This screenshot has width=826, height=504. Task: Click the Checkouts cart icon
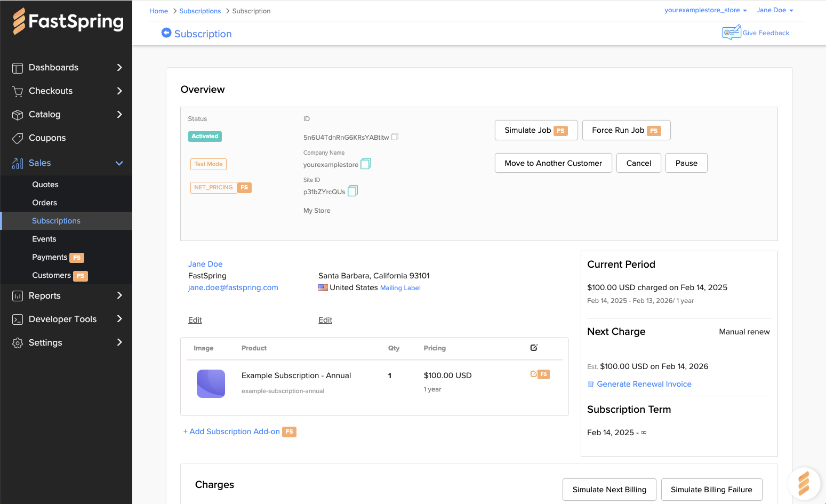point(18,91)
